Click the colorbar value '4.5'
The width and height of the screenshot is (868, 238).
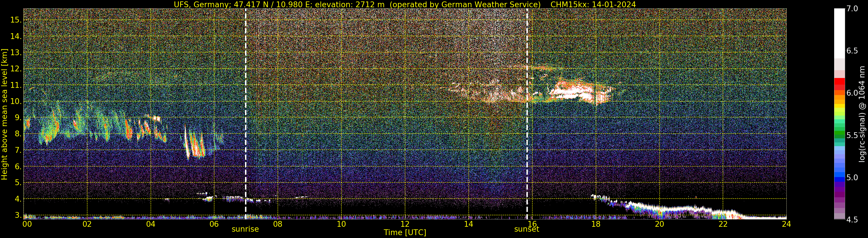(852, 220)
